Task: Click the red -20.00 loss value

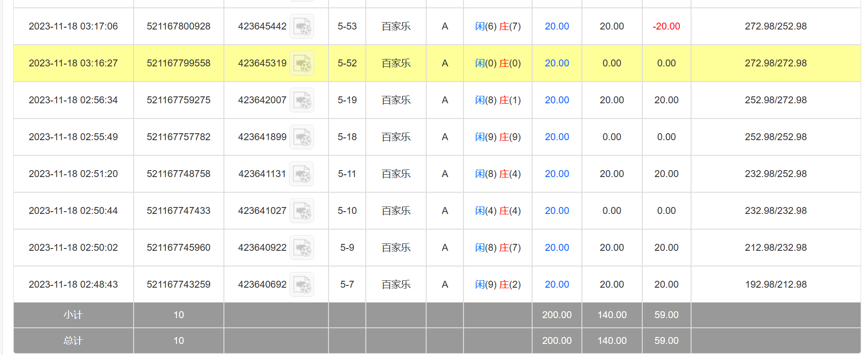Action: (x=666, y=26)
